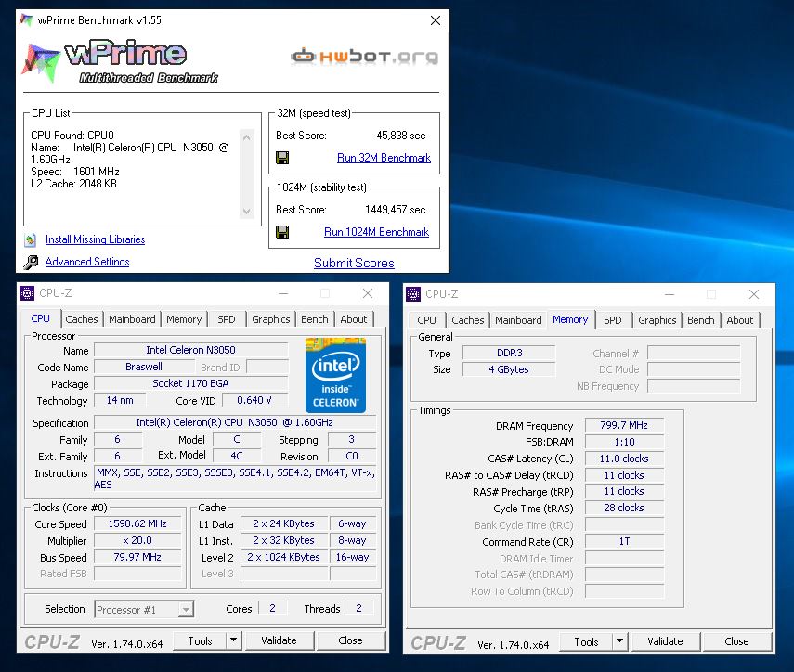Switch to Mainboard tab in left CPU-Z
Viewport: 794px width, 672px height.
pyautogui.click(x=132, y=319)
